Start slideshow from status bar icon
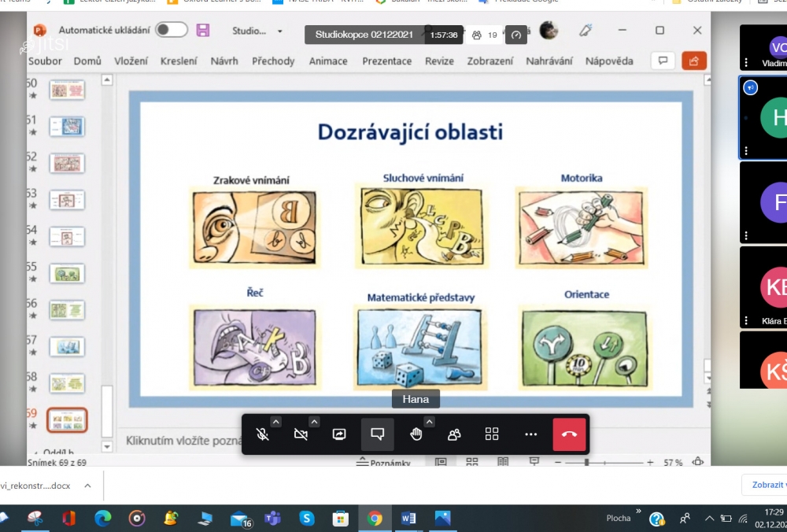Viewport: 787px width, 532px height. coord(534,461)
